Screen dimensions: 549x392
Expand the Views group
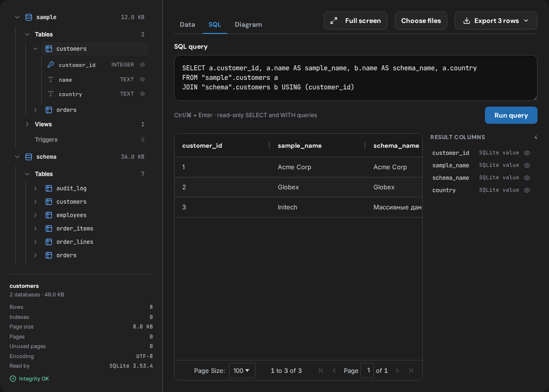point(27,124)
